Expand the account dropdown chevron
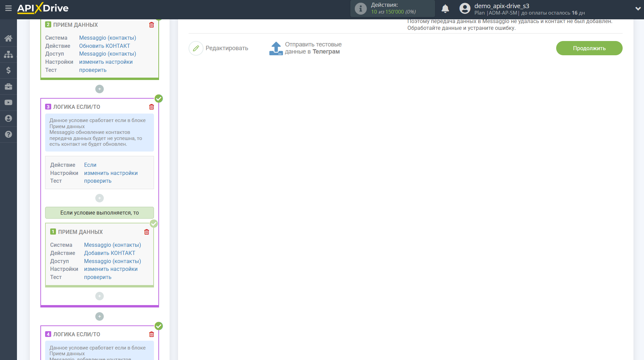 [638, 9]
